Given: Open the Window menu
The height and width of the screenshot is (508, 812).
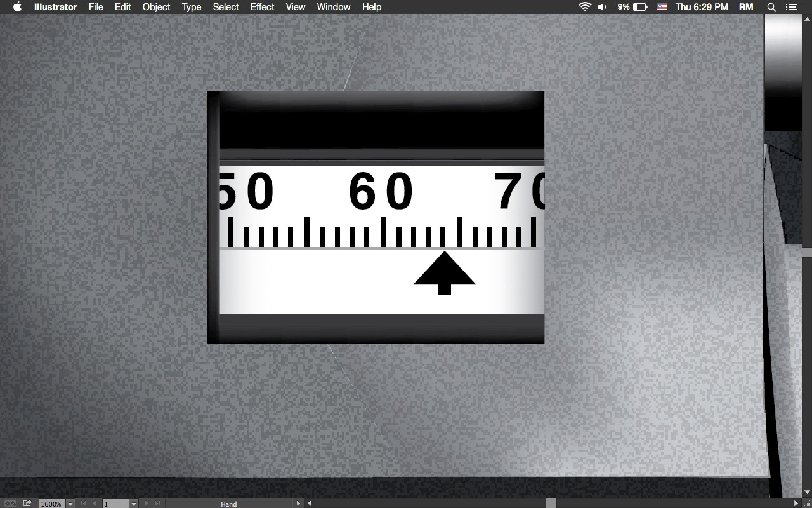Looking at the screenshot, I should [334, 7].
